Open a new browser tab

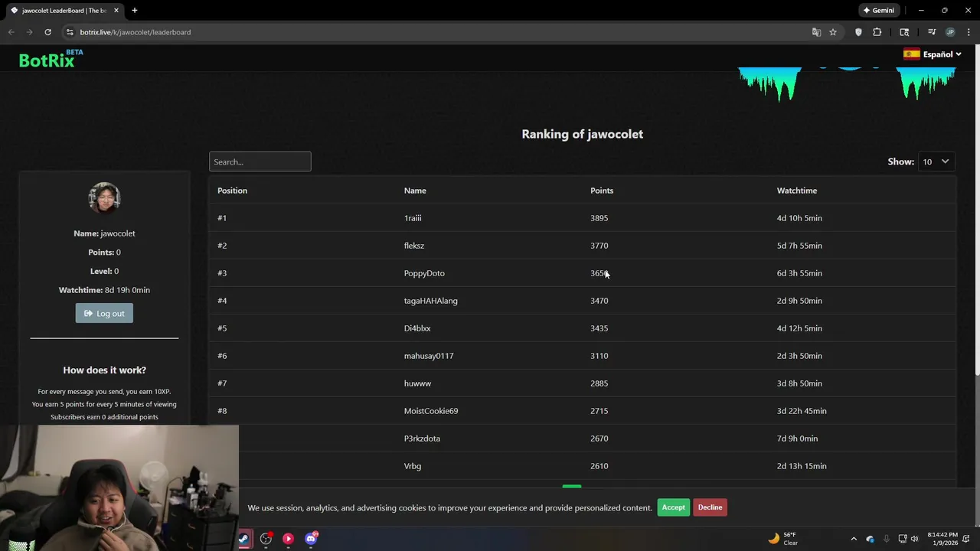coord(134,11)
